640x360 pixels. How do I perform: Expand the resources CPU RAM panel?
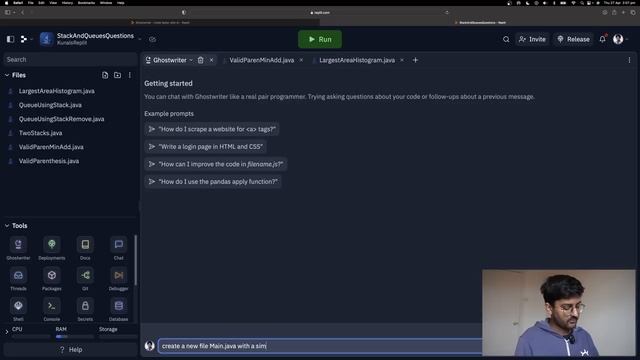tap(7, 332)
